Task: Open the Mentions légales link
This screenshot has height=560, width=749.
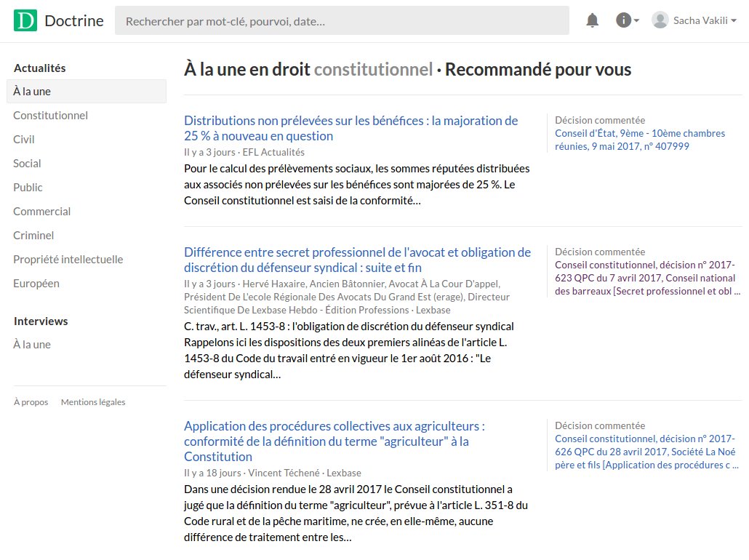Action: click(93, 402)
